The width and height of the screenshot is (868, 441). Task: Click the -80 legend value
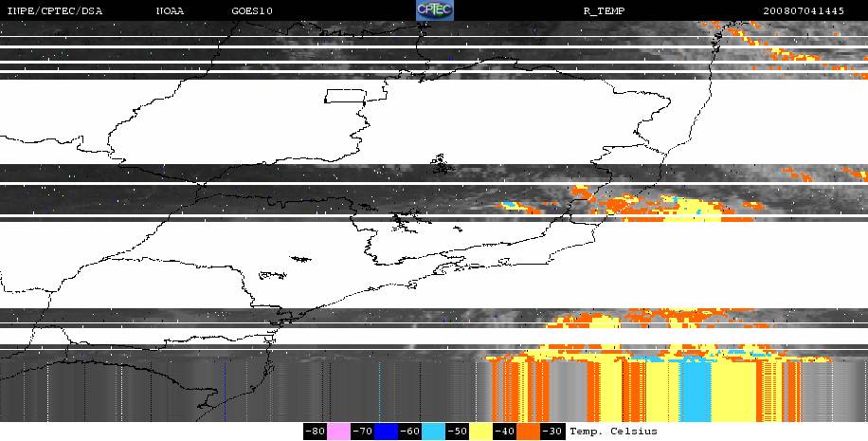(x=315, y=432)
